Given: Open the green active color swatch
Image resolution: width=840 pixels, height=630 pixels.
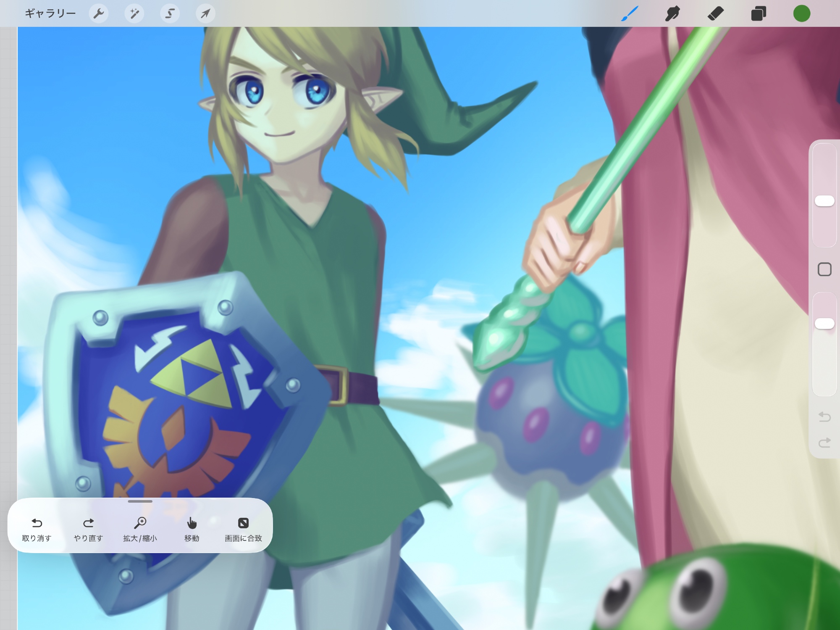Looking at the screenshot, I should pos(801,13).
